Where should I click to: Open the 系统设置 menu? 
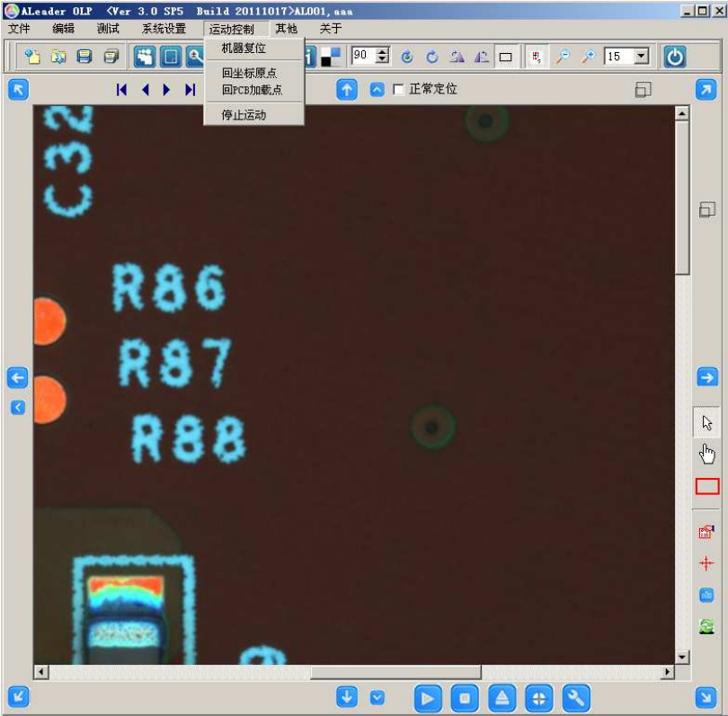pyautogui.click(x=164, y=29)
